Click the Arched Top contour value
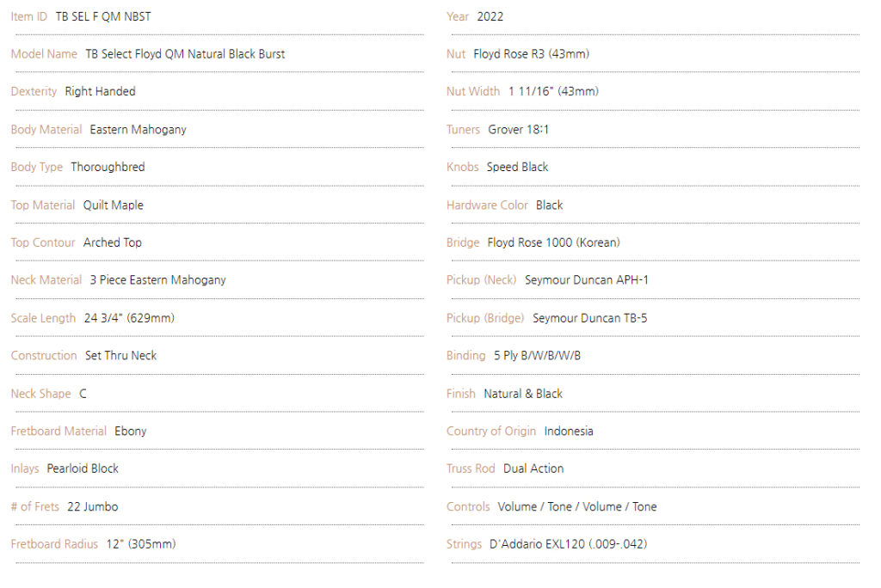The height and width of the screenshot is (588, 881). pyautogui.click(x=113, y=242)
